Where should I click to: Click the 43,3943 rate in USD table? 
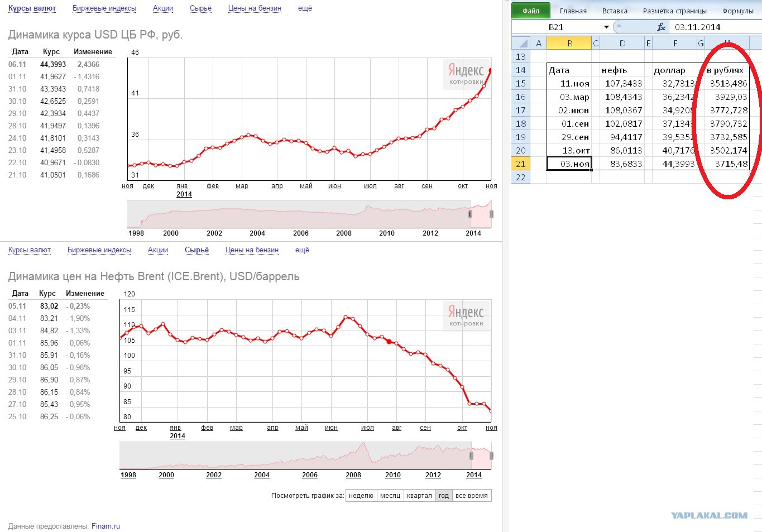[x=53, y=89]
